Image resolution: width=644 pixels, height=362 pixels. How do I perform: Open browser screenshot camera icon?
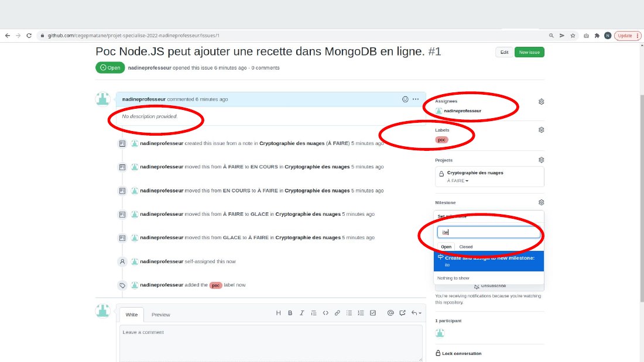[586, 36]
